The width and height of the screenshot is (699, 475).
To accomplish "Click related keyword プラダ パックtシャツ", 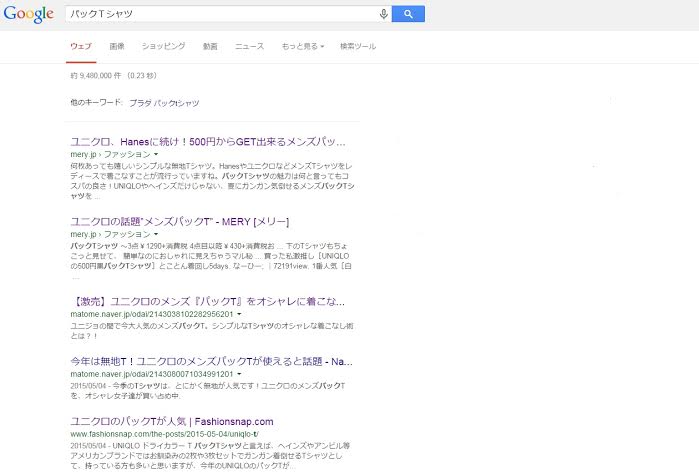I will click(164, 103).
